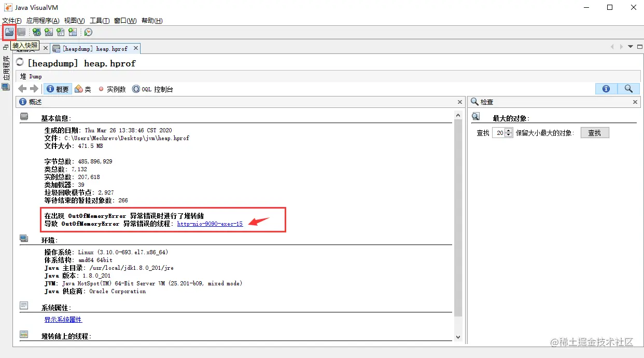Open the 应用程序(A) menu
This screenshot has height=358, width=644.
click(43, 20)
